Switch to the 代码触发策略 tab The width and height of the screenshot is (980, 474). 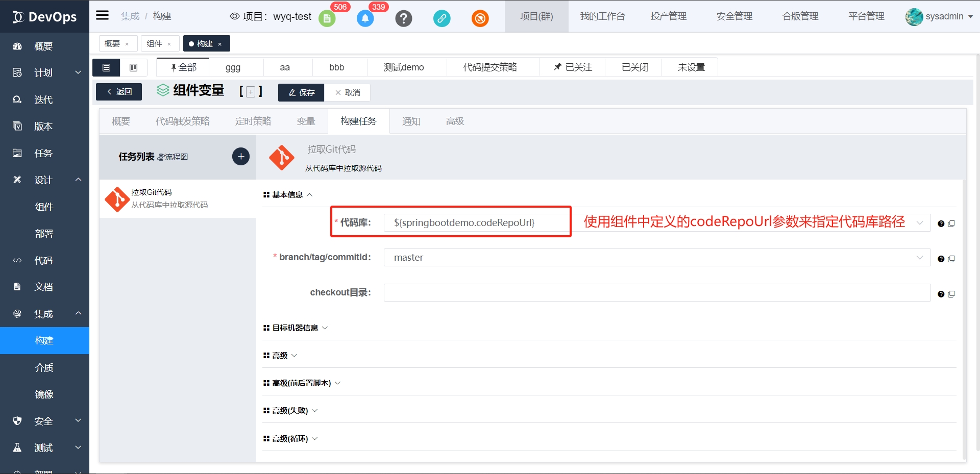[x=182, y=121]
